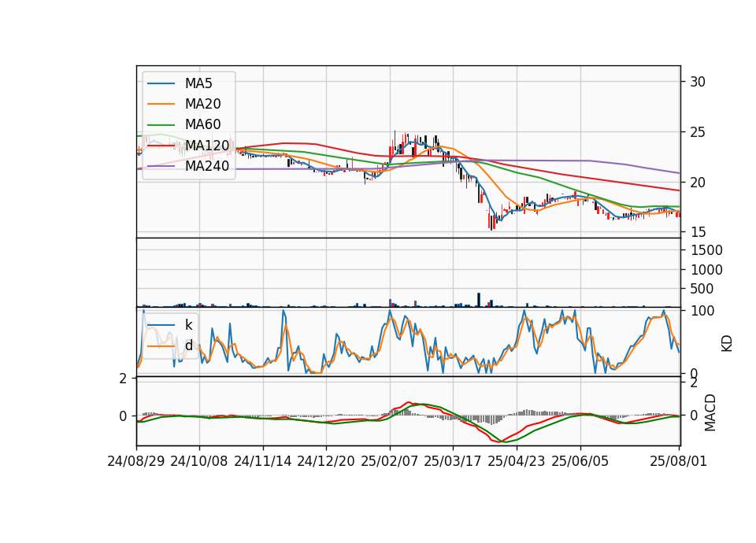Click the 25/08/01 date tick label

click(678, 461)
